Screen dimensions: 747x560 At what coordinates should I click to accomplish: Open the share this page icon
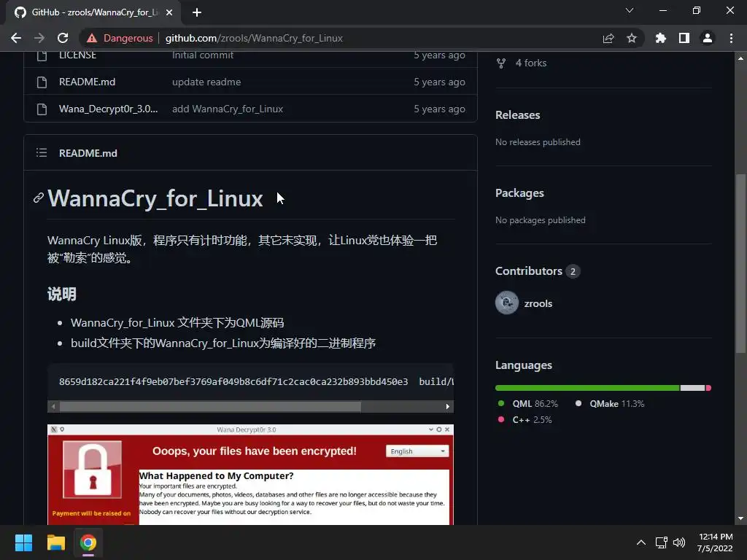pyautogui.click(x=608, y=38)
